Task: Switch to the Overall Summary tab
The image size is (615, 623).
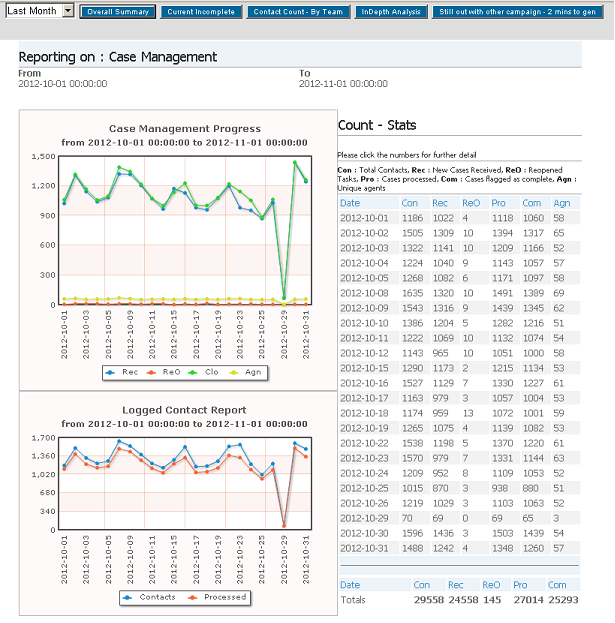Action: (x=117, y=12)
